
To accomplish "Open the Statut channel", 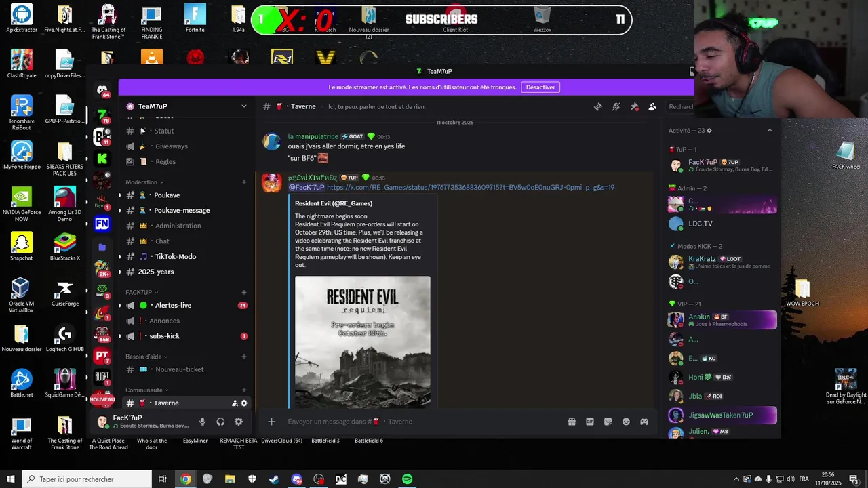I will tap(186, 131).
